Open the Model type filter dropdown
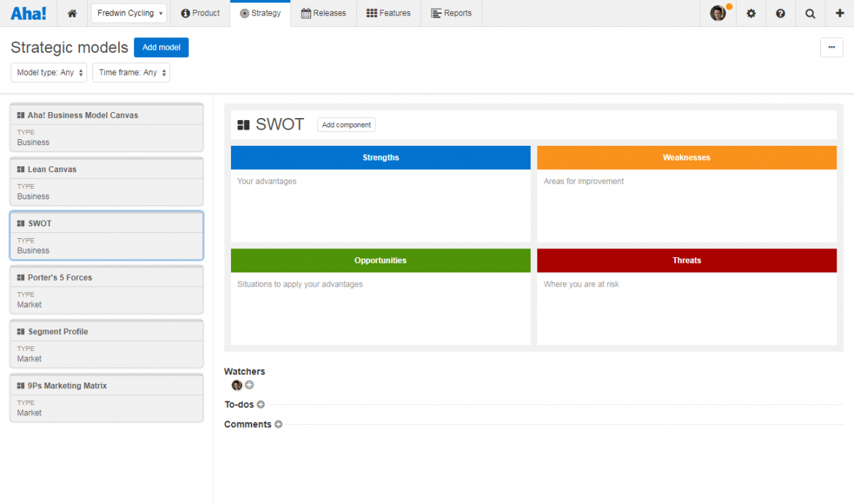The width and height of the screenshot is (854, 504). pyautogui.click(x=48, y=73)
